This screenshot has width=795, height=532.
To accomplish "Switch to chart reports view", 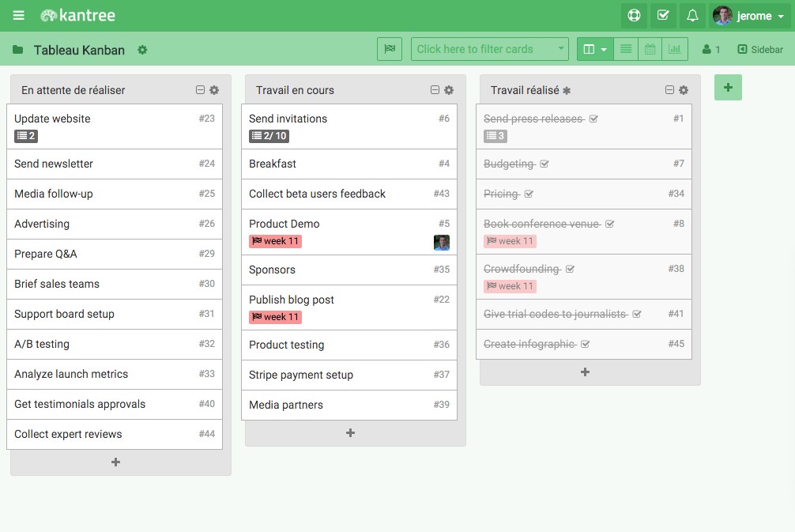I will point(674,49).
